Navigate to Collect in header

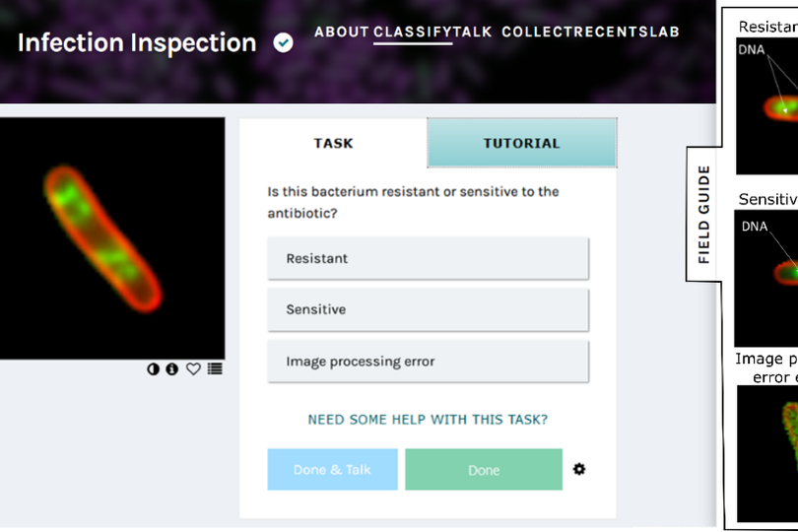coord(533,32)
